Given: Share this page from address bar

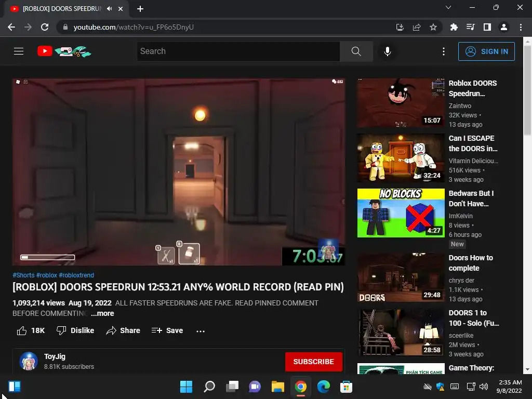Looking at the screenshot, I should (x=417, y=27).
